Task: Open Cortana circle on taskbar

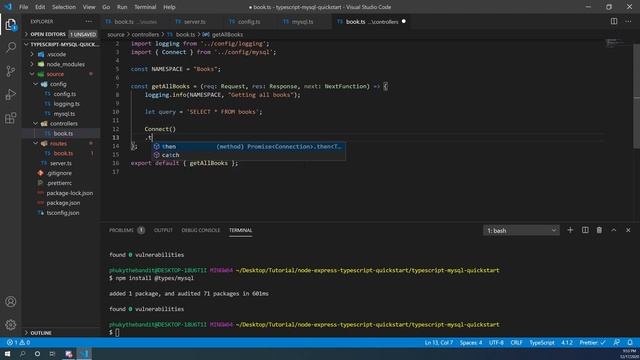Action: [37, 353]
